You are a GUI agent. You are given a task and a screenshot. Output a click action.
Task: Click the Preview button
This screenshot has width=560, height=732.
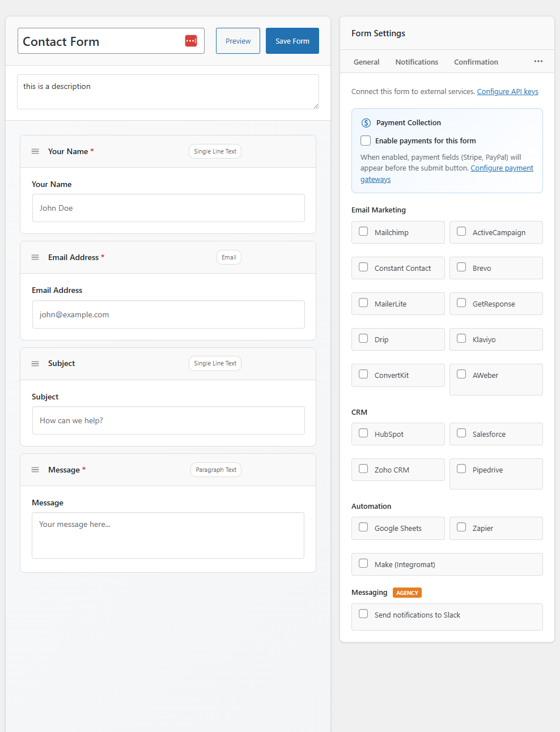click(x=237, y=41)
